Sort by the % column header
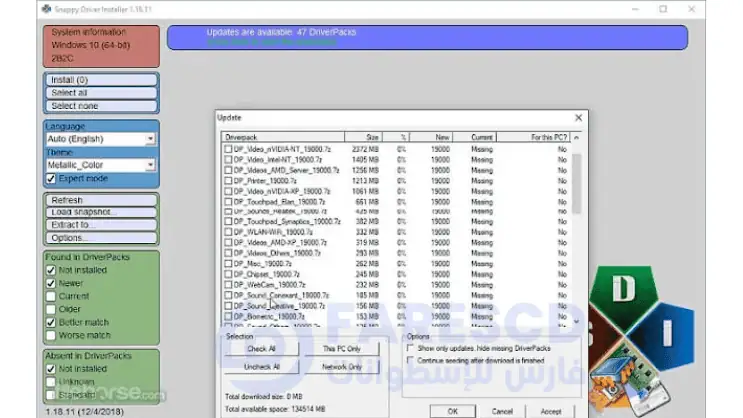Screen dimensions: 743x418 point(396,137)
